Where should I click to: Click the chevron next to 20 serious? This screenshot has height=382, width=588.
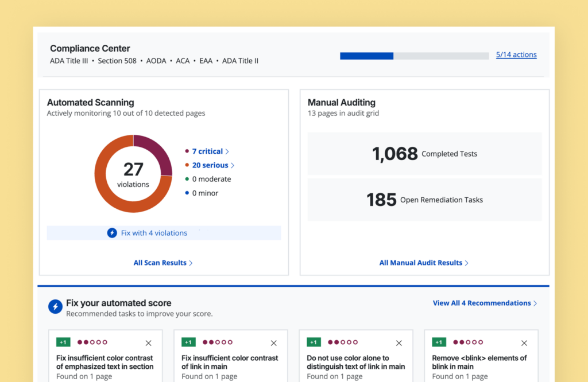click(x=233, y=166)
